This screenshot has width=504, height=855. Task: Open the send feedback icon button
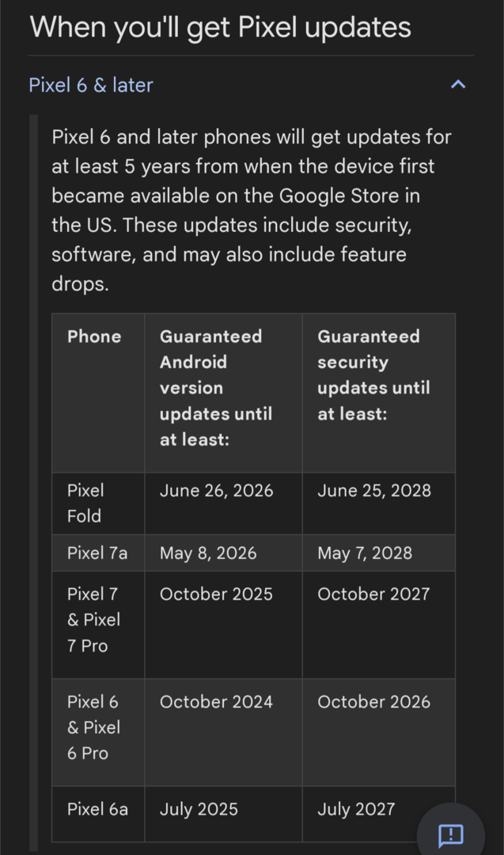[451, 834]
